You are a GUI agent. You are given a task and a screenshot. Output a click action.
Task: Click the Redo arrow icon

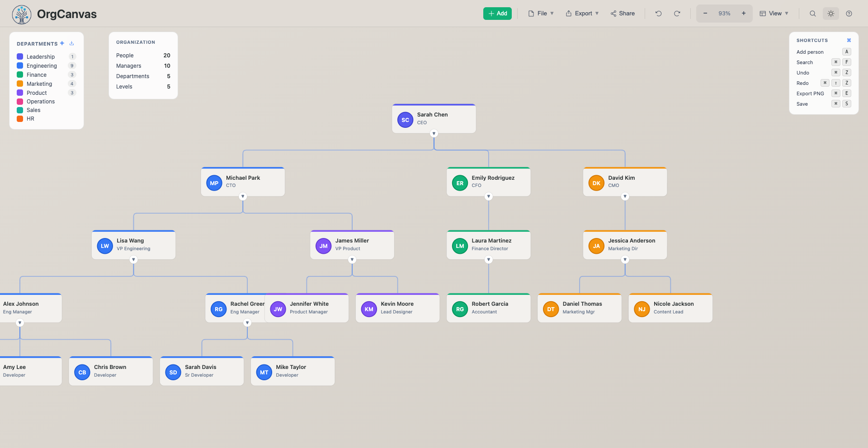(x=677, y=14)
